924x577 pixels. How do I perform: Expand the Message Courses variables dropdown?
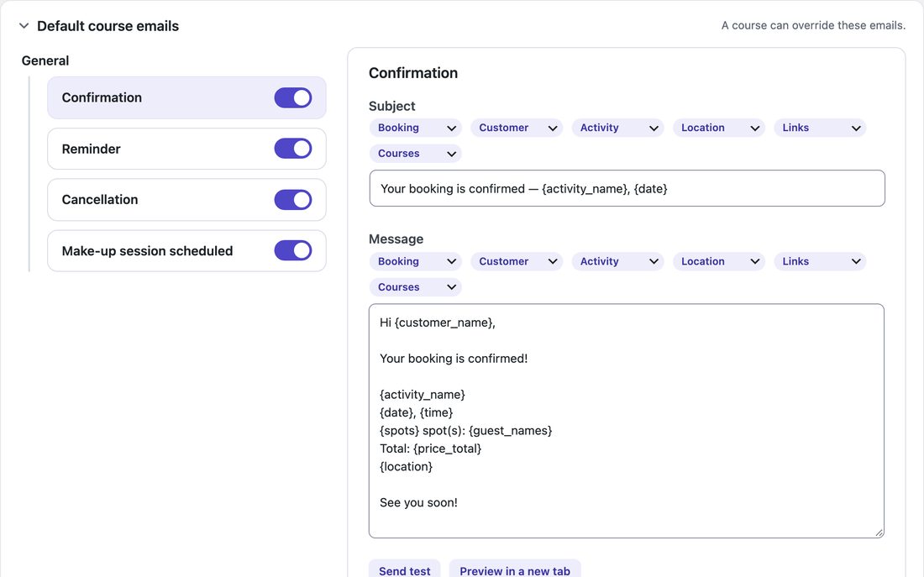(416, 287)
